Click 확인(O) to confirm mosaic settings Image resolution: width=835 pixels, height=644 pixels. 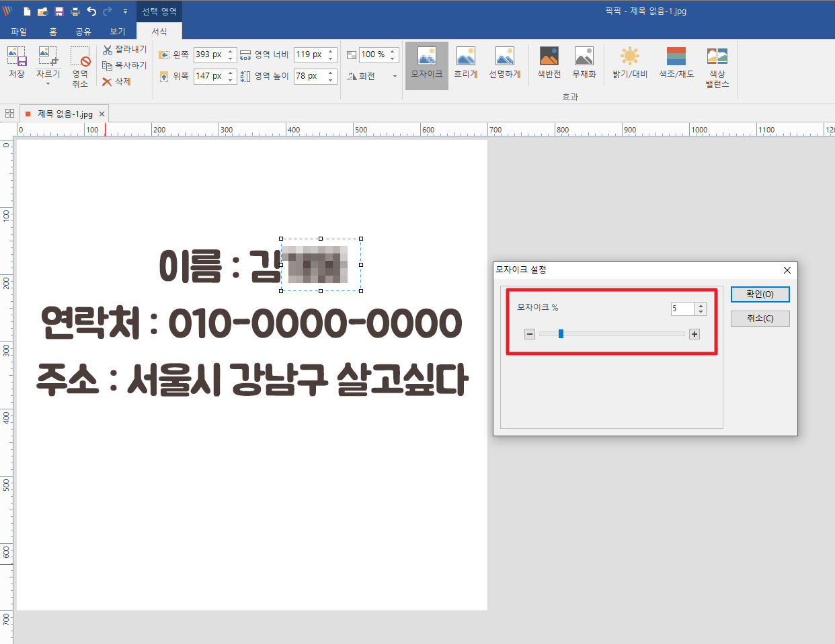(760, 294)
